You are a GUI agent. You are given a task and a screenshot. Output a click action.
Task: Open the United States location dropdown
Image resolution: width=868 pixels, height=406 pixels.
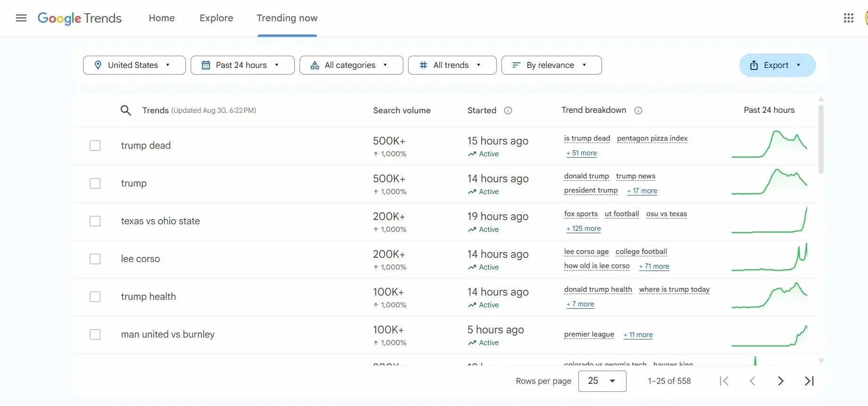pos(134,65)
